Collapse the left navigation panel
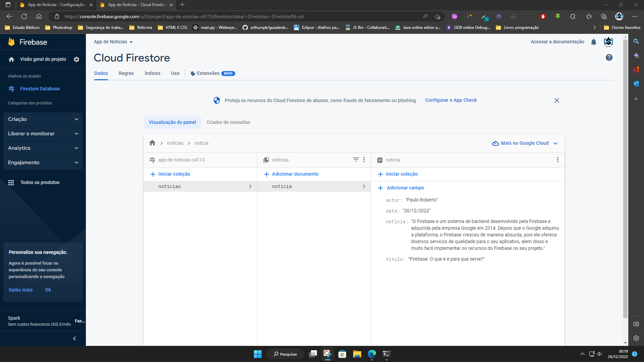Viewport: 644px width, 362px height. pyautogui.click(x=74, y=338)
